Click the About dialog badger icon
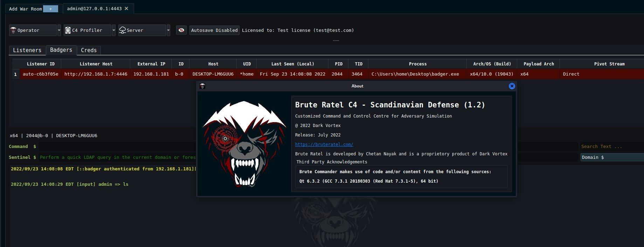The height and width of the screenshot is (247, 644). (202, 86)
